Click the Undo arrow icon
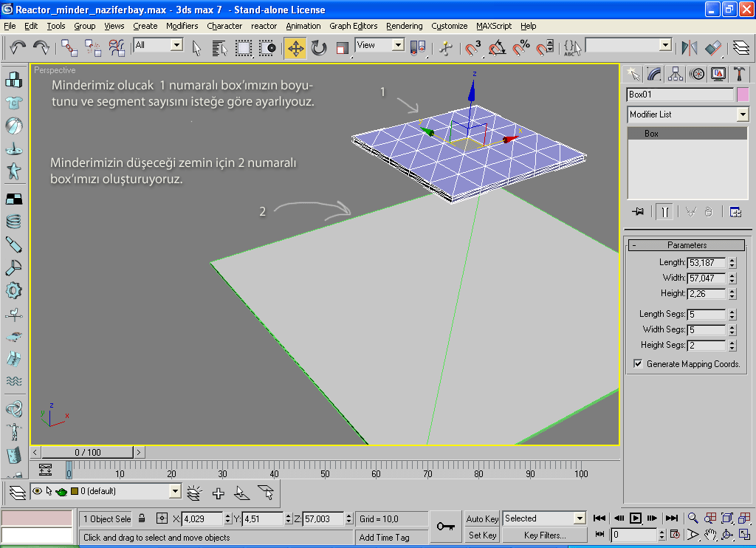 click(x=18, y=48)
